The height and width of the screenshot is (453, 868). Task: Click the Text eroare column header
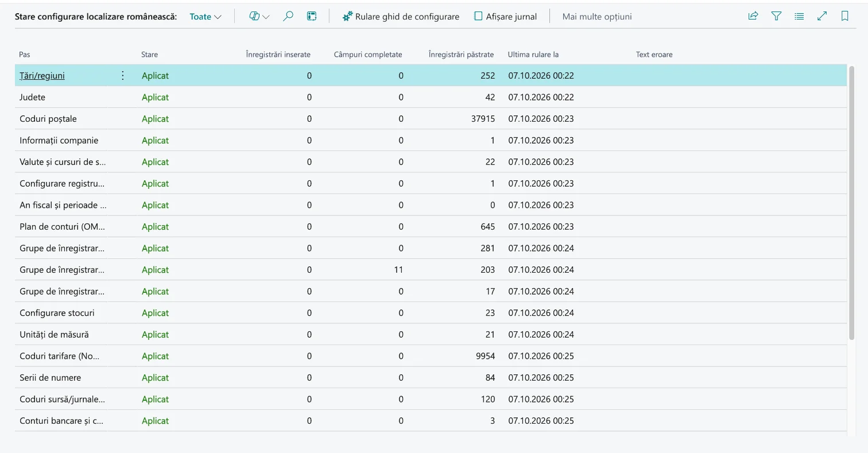654,55
